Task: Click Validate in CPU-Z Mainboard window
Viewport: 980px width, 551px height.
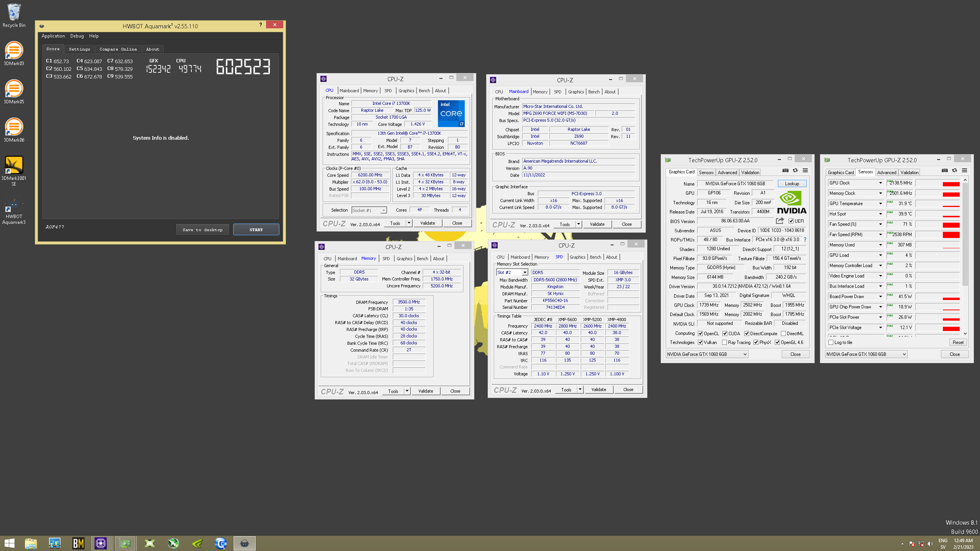Action: click(597, 224)
